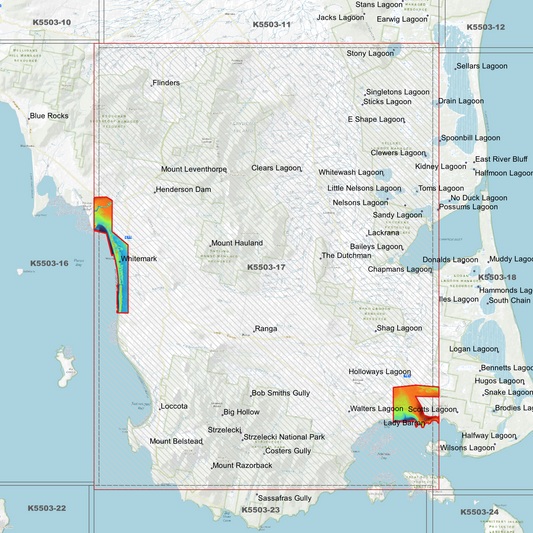Select the K5503-11 tile label

click(272, 24)
